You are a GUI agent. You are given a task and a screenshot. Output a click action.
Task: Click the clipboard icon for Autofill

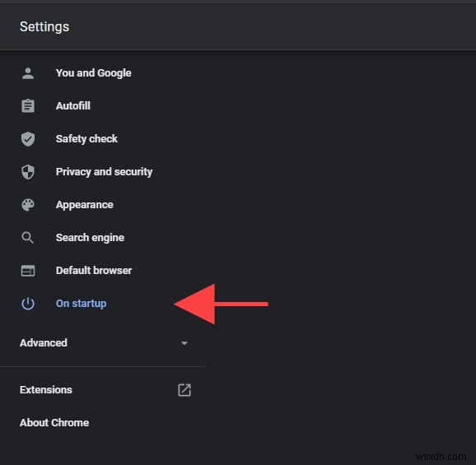[28, 106]
